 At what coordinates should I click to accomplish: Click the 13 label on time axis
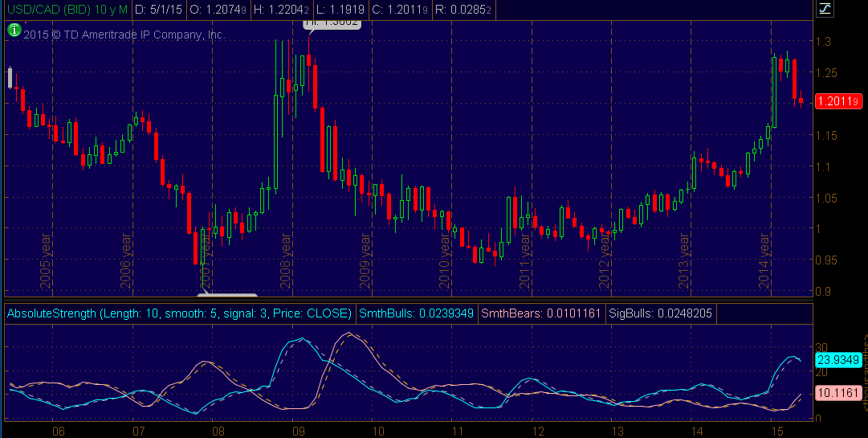coord(617,431)
